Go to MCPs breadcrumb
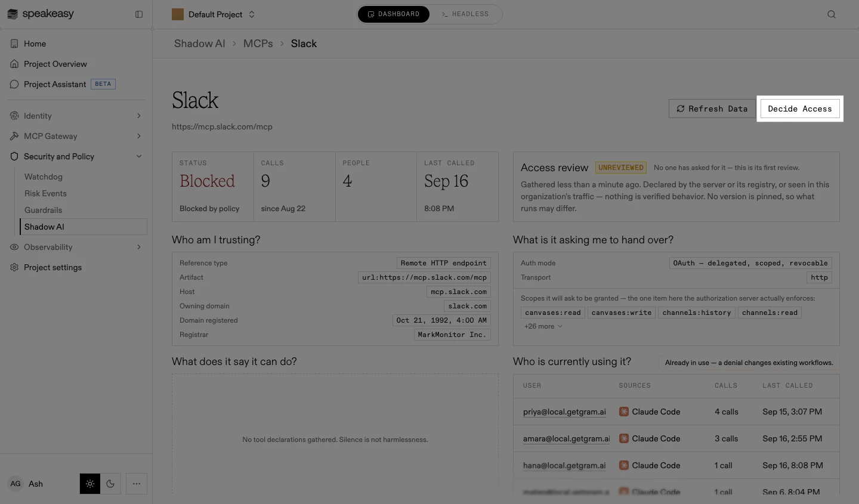 258,44
